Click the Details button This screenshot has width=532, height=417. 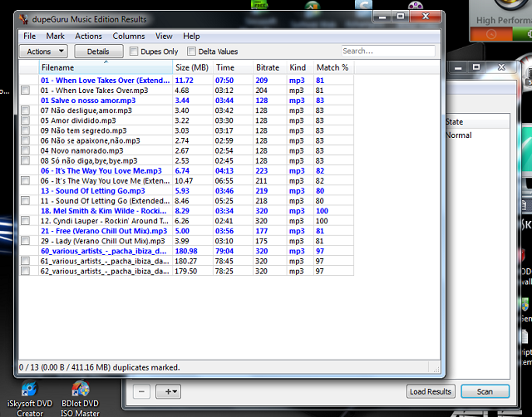tap(99, 52)
